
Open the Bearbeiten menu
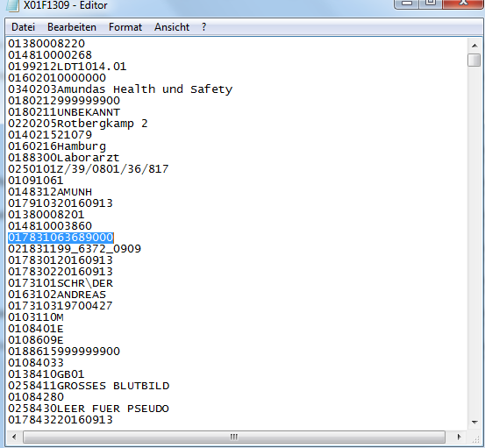point(72,27)
